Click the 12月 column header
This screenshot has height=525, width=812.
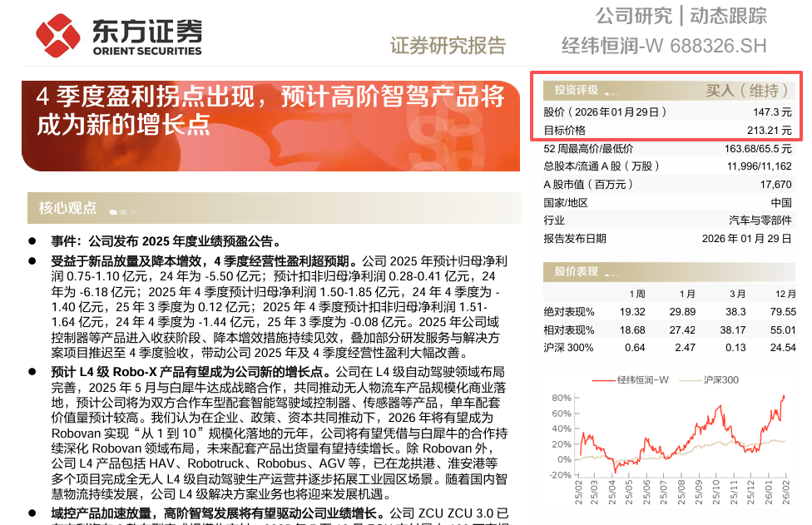pos(785,294)
